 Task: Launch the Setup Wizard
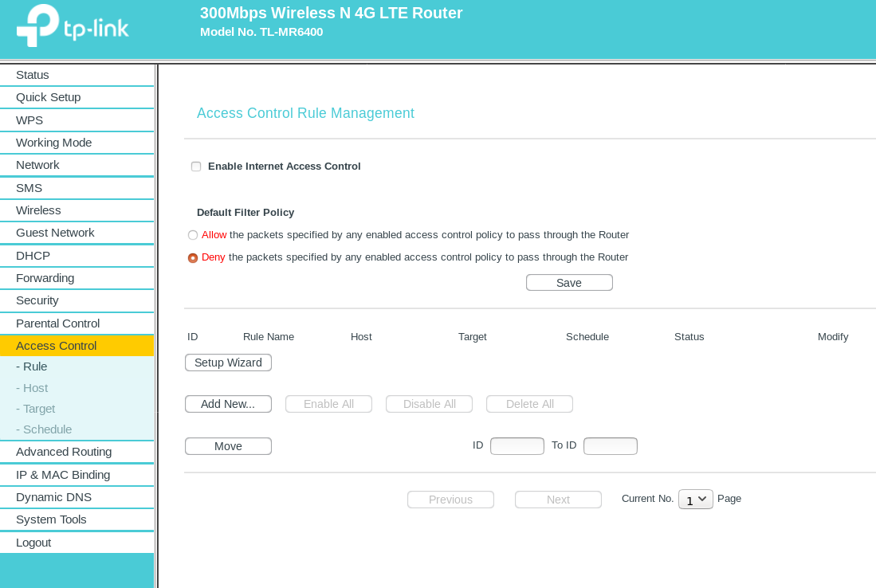click(x=228, y=363)
